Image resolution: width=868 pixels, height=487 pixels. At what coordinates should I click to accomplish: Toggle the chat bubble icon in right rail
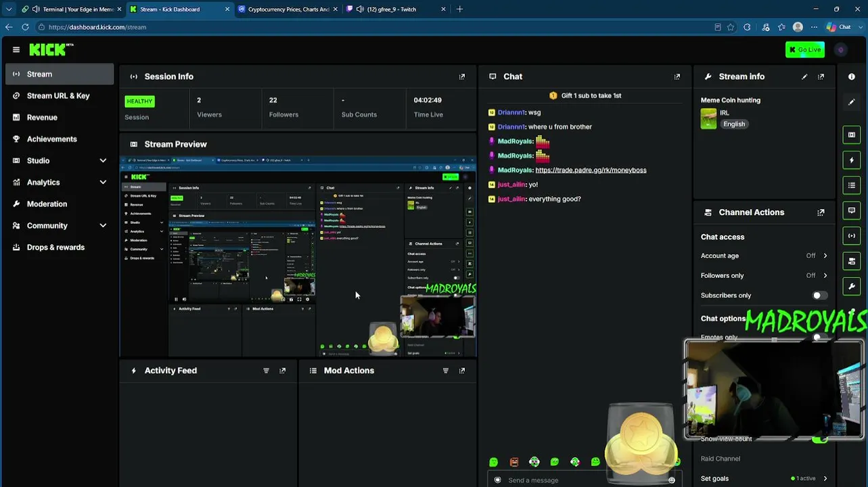click(852, 210)
